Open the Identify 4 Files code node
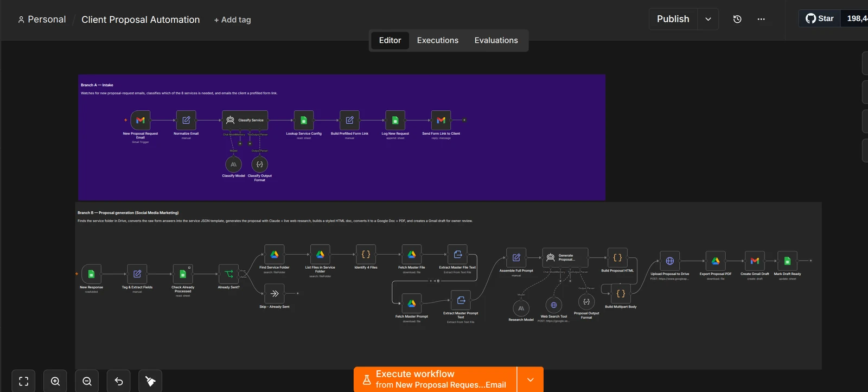This screenshot has width=868, height=392. coord(366,254)
